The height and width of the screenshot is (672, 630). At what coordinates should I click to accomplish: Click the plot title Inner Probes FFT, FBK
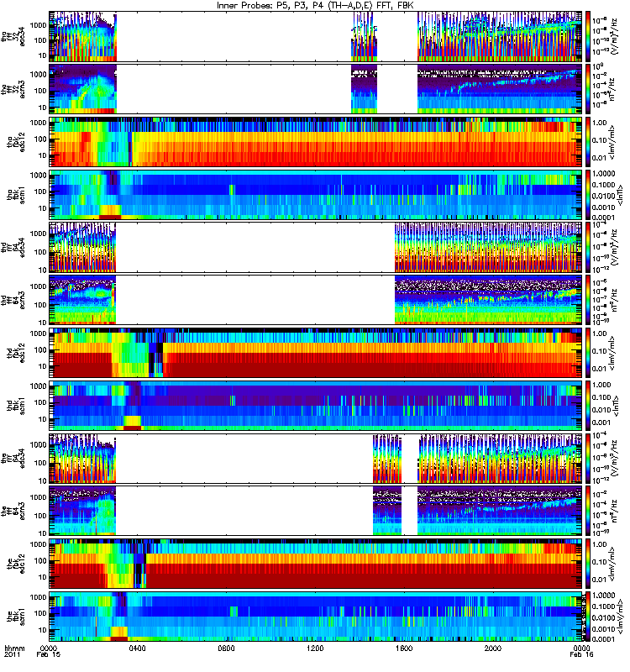click(x=316, y=5)
